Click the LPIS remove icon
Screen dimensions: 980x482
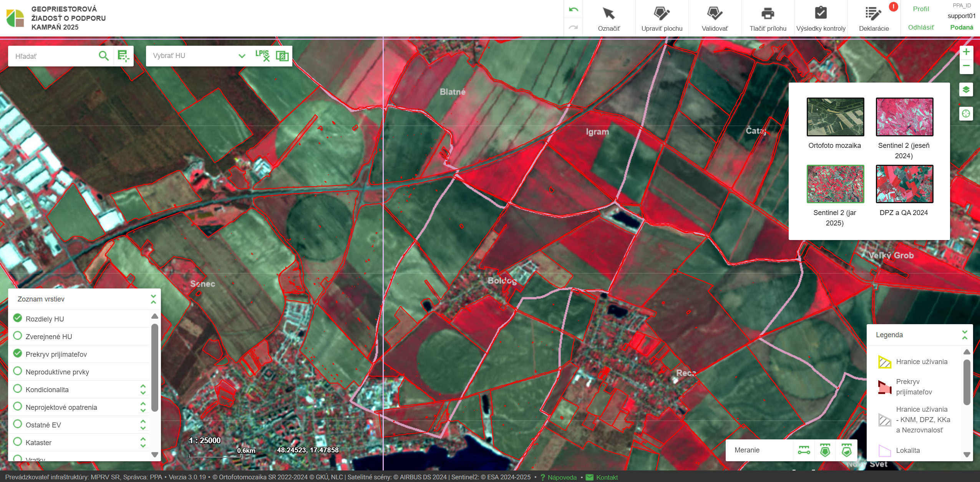pyautogui.click(x=262, y=56)
